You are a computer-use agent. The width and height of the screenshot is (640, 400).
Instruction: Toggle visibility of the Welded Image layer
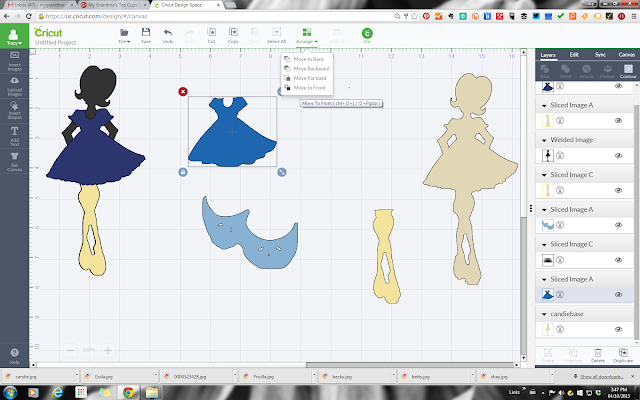point(618,156)
